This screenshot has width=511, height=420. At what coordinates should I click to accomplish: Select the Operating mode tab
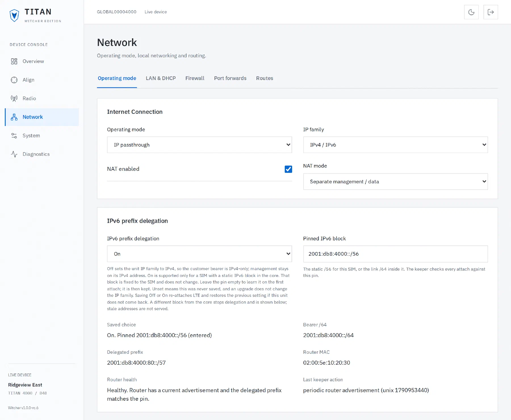(117, 78)
